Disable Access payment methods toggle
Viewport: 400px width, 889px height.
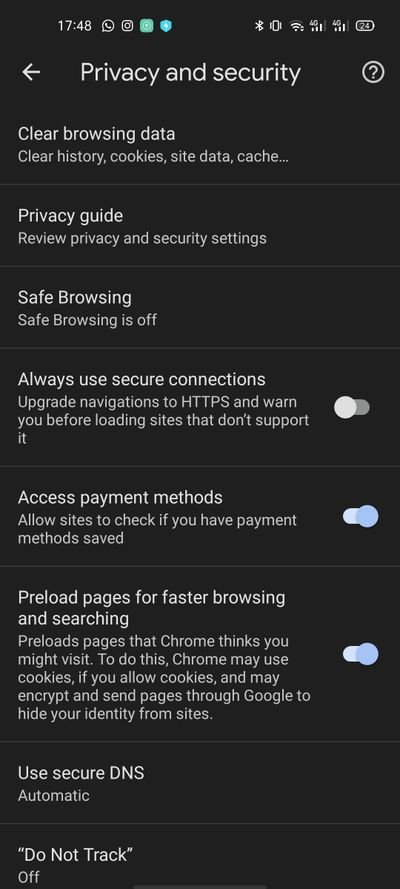click(x=360, y=517)
